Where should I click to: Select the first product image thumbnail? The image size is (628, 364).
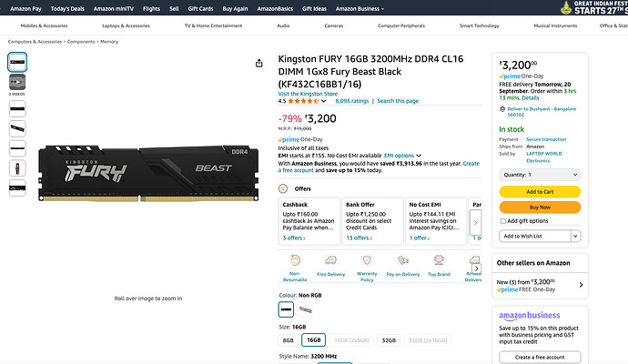[x=17, y=62]
